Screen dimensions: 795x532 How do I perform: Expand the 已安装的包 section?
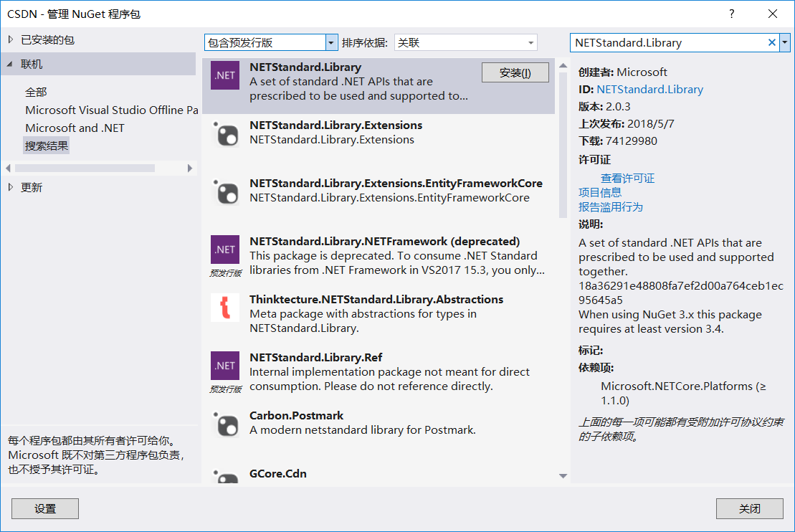point(11,39)
